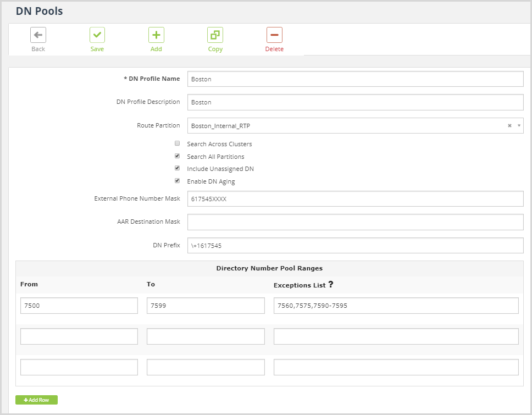Clear Route Partition selection with the x icon
532x415 pixels.
click(x=511, y=125)
